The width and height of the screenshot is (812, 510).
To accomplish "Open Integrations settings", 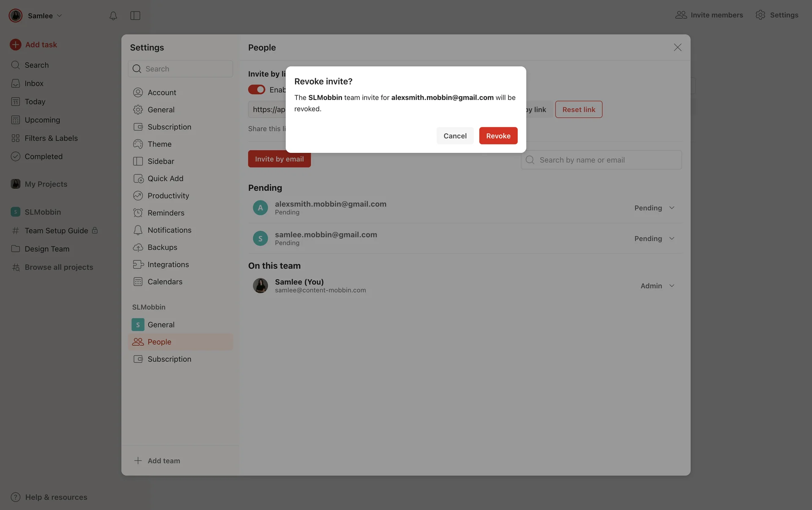I will tap(168, 265).
